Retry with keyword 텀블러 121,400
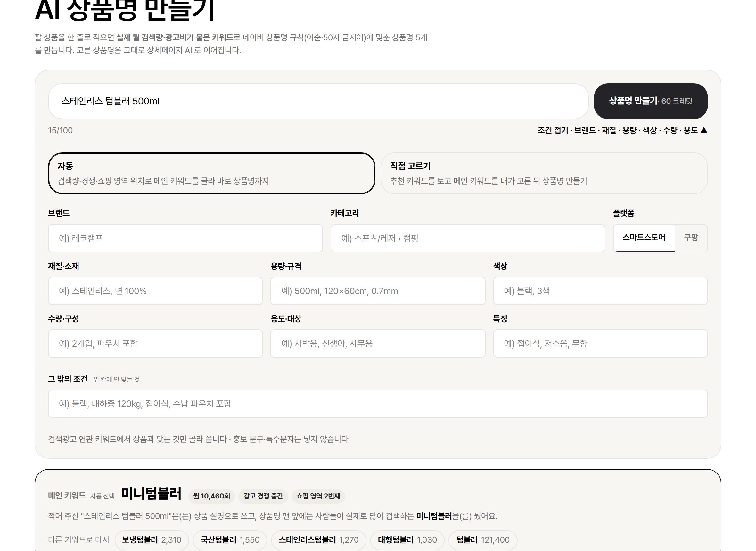The width and height of the screenshot is (756, 551). pos(482,540)
